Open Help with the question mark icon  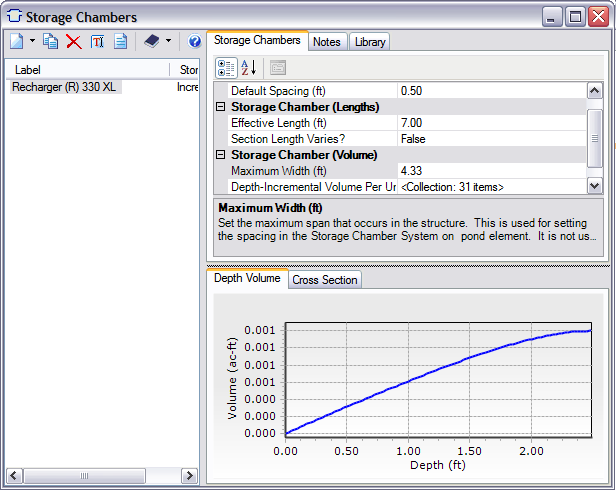194,41
